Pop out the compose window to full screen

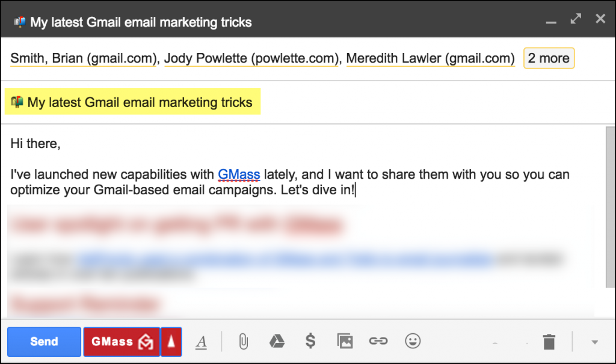point(575,19)
